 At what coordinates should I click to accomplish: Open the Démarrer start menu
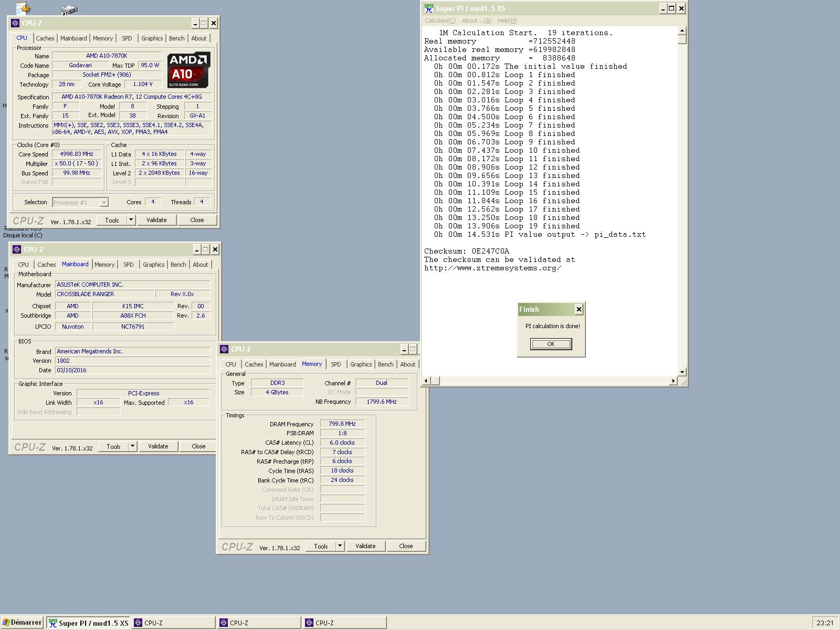[x=22, y=623]
